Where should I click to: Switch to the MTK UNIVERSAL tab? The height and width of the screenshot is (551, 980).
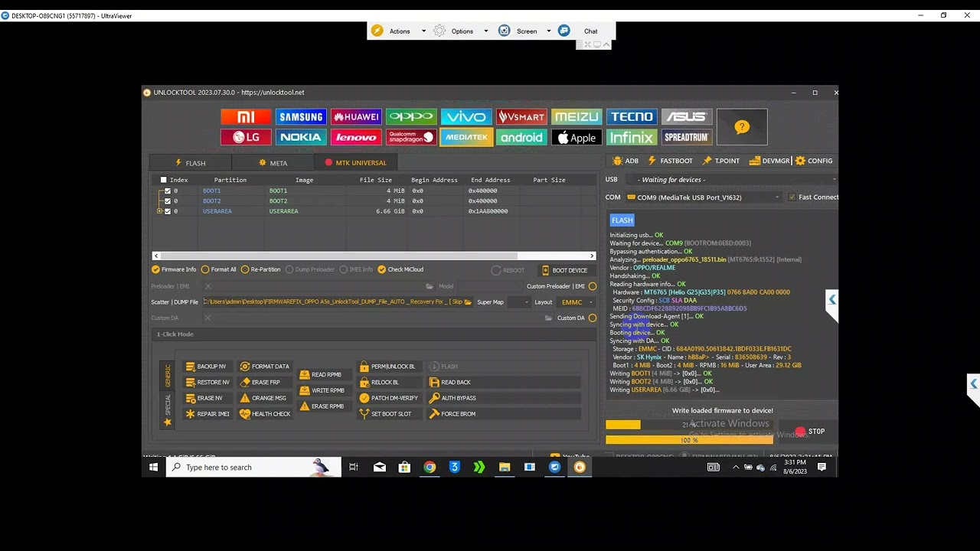coord(356,163)
